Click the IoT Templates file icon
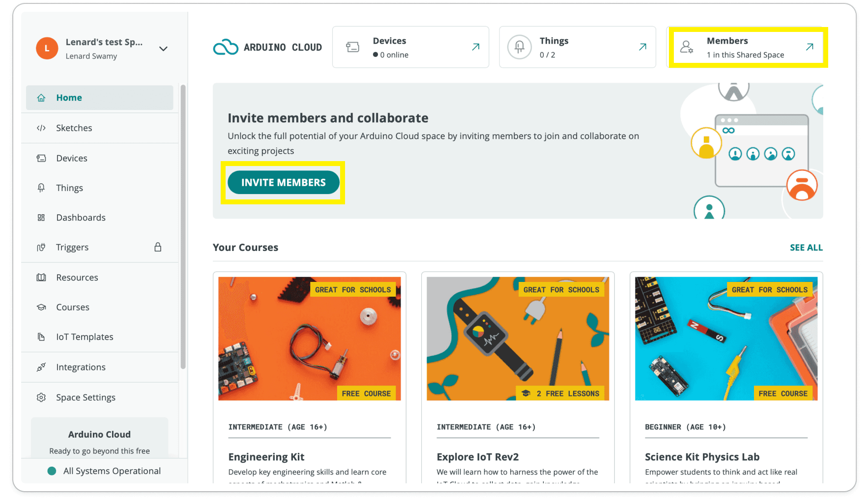This screenshot has width=868, height=501. click(x=41, y=337)
